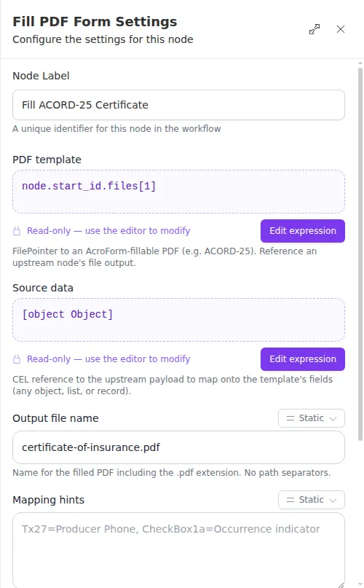The height and width of the screenshot is (588, 364).
Task: Click 'Read-only — use the editor to modify' under Source data
Action: [x=108, y=359]
